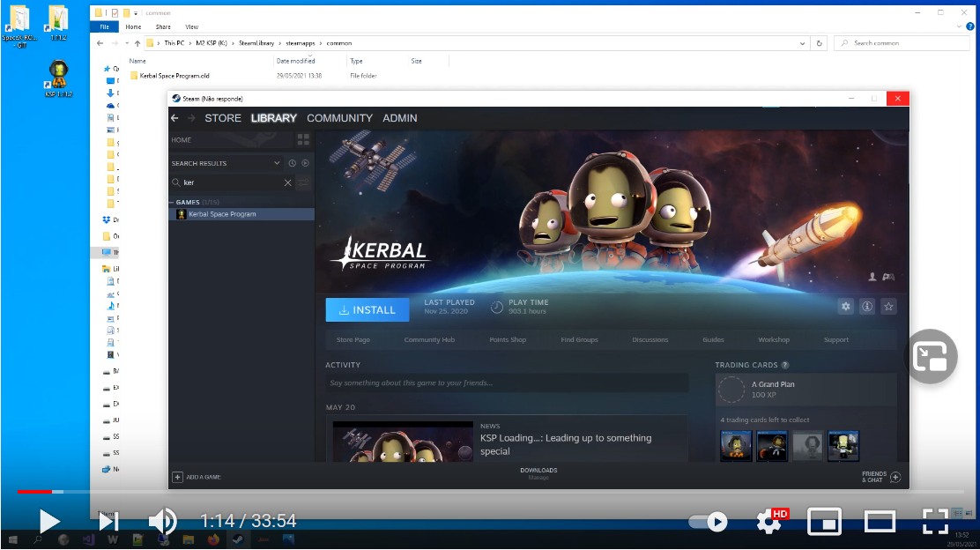The width and height of the screenshot is (980, 550).
Task: Open the Community Hub link
Action: (x=429, y=340)
